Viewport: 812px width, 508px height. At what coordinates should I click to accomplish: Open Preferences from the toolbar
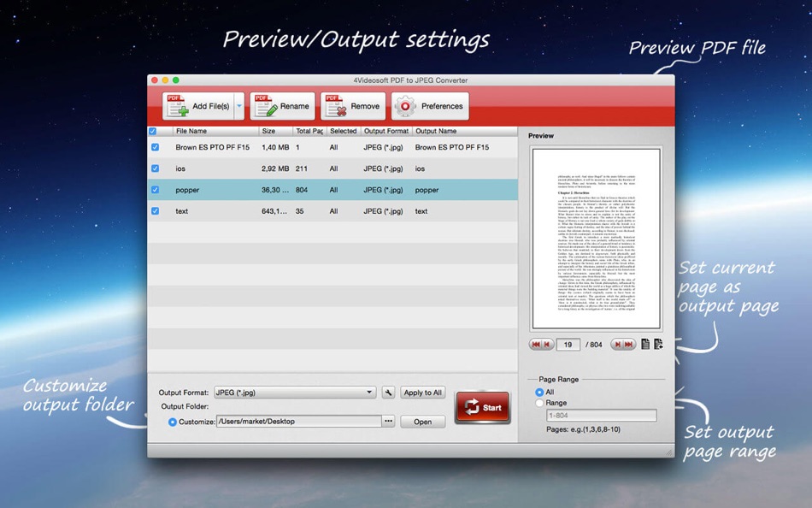430,107
